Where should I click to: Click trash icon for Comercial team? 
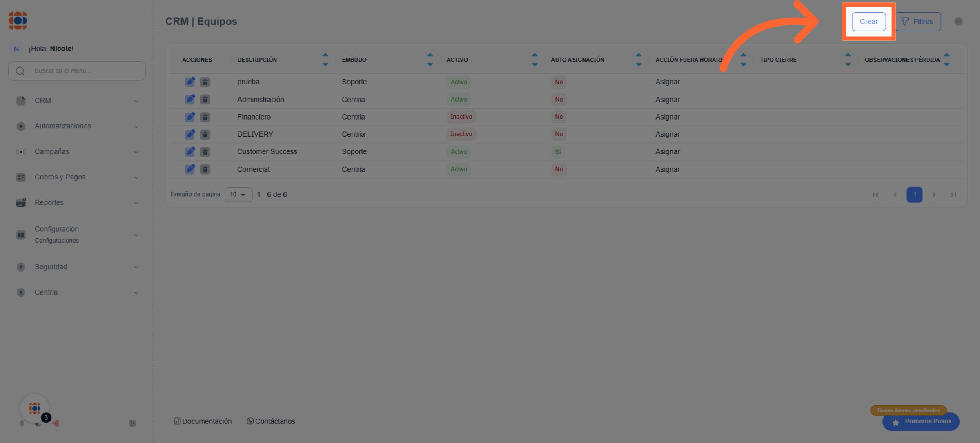(x=205, y=169)
